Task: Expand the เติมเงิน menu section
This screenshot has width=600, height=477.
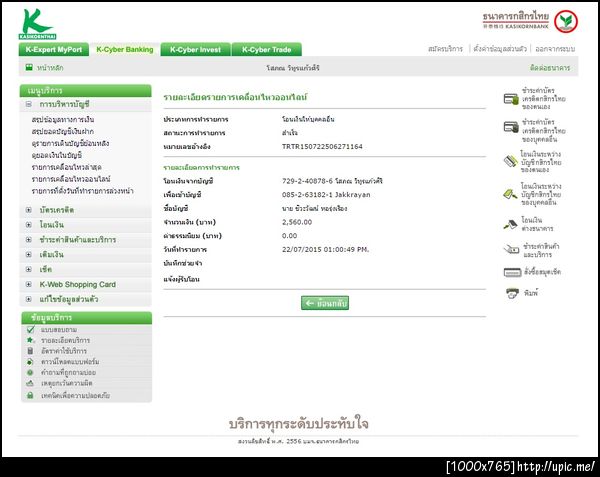Action: 29,254
